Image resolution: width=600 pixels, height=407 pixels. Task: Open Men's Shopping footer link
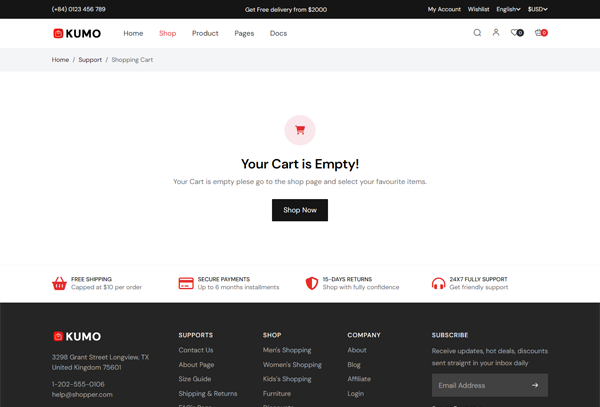click(287, 350)
